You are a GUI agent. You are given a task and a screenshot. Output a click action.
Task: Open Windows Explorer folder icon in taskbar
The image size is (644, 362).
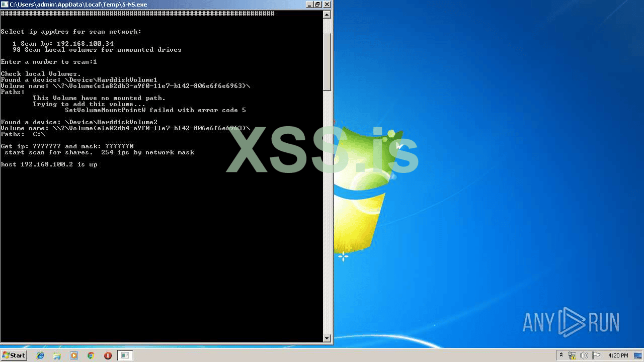click(57, 355)
